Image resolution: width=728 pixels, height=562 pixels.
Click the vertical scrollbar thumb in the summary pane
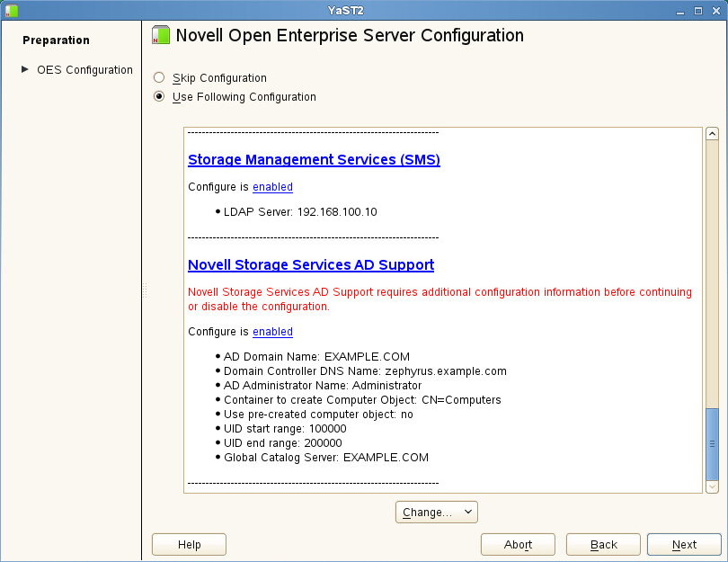point(713,443)
